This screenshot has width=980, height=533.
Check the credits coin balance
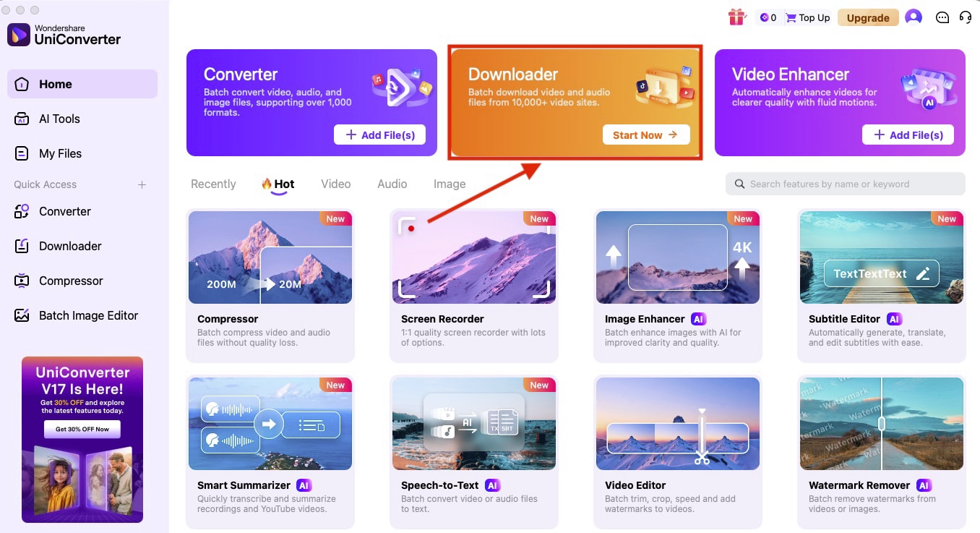pyautogui.click(x=768, y=17)
